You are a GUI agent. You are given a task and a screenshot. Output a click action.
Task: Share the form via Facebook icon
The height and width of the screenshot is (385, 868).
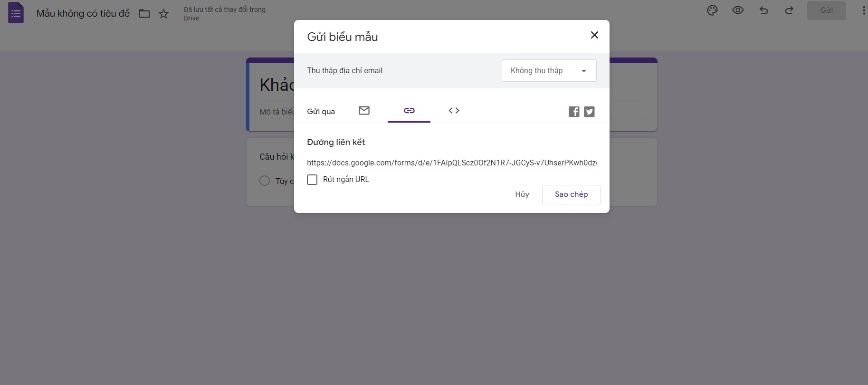[574, 112]
